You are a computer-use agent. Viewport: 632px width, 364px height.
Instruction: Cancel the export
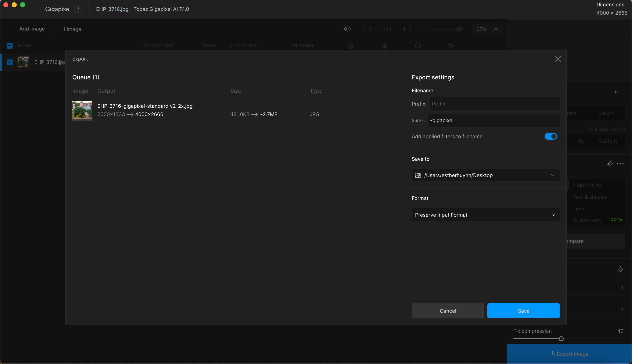[x=448, y=311]
